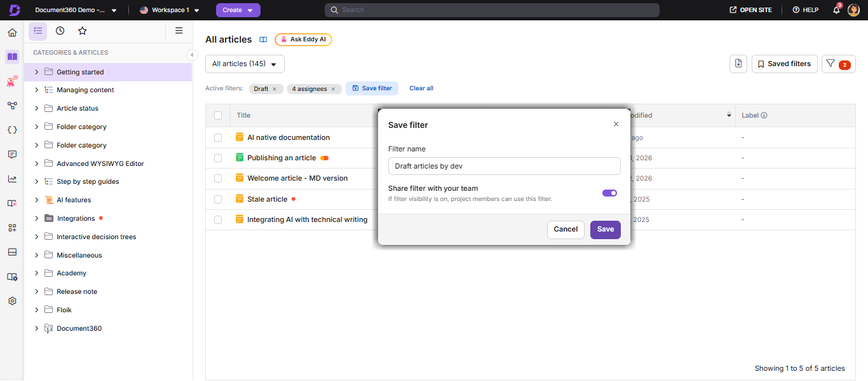Click the Label column info icon
The image size is (868, 381).
764,115
